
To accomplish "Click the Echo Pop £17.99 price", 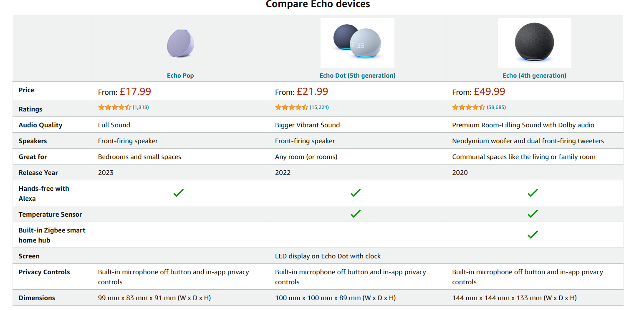I will (135, 91).
